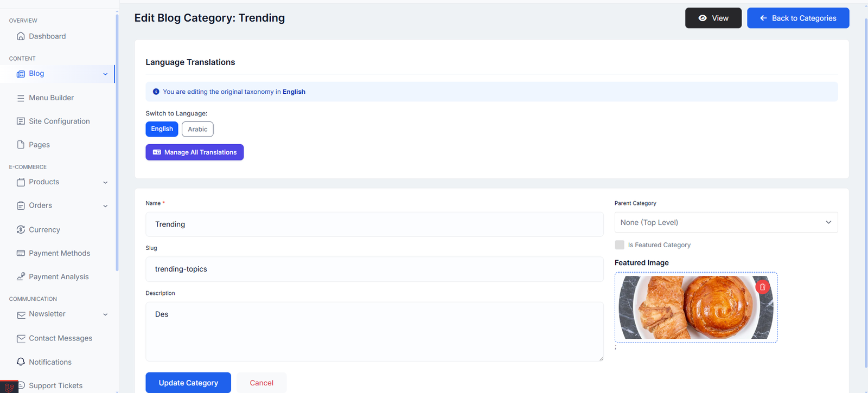Expand the Products submenu chevron
This screenshot has height=393, width=868.
tap(105, 183)
